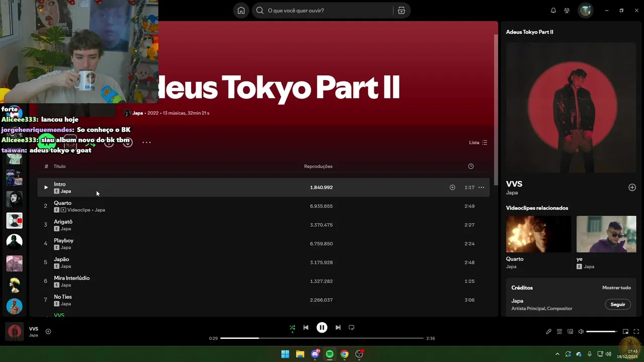Image resolution: width=644 pixels, height=362 pixels.
Task: Click the large album cover in the side panel
Action: 571,108
